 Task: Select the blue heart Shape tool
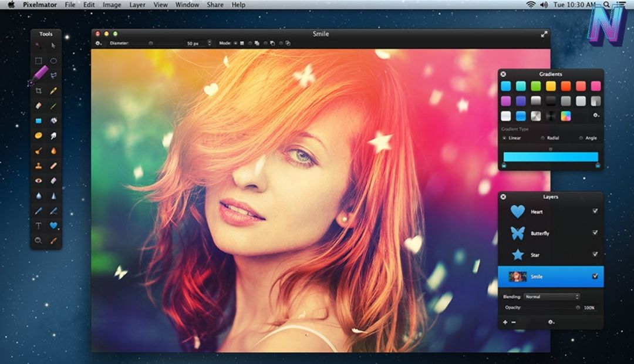(53, 225)
